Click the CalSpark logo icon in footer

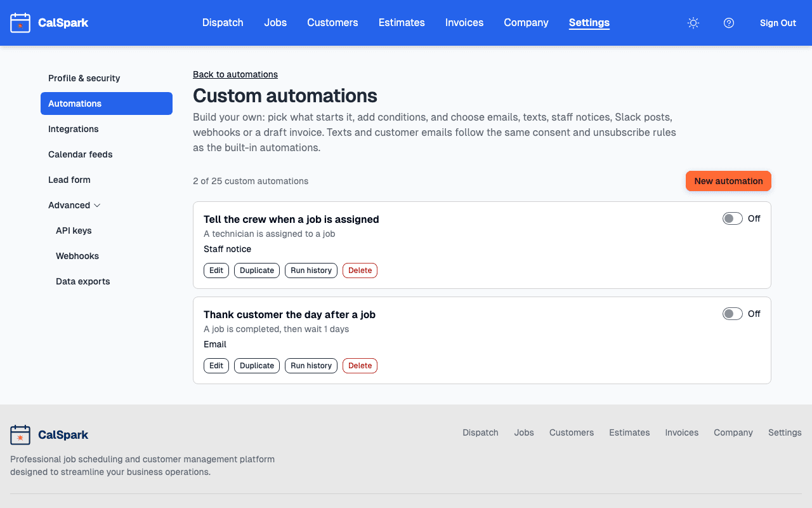click(20, 435)
